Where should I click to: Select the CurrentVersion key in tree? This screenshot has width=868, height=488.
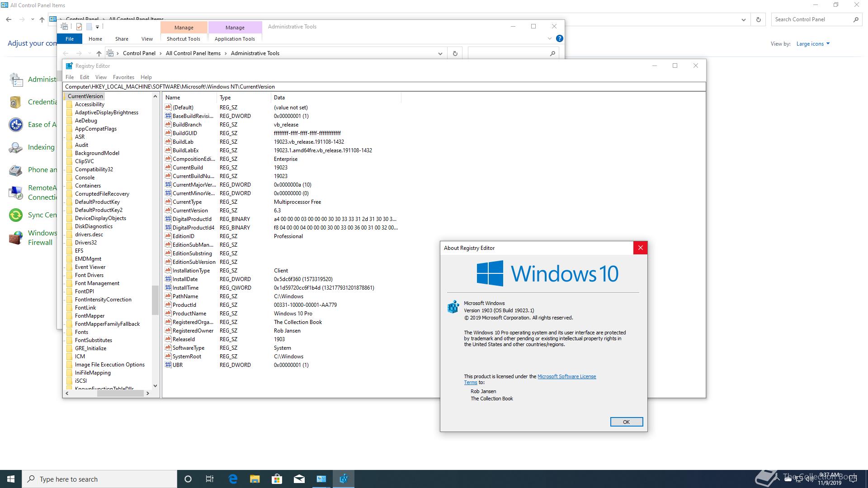click(x=85, y=96)
